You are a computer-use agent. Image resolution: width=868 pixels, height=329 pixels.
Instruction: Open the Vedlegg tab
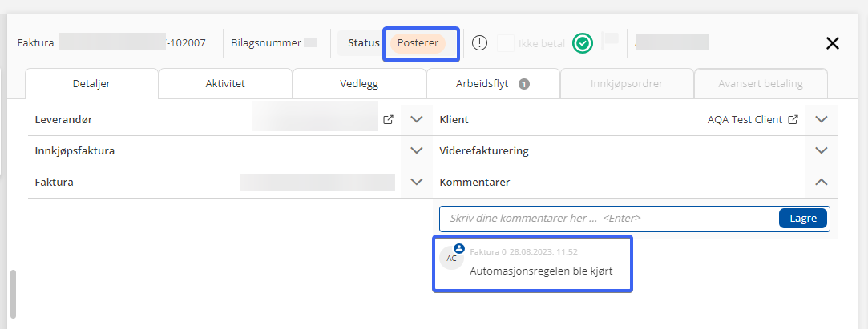pos(359,83)
